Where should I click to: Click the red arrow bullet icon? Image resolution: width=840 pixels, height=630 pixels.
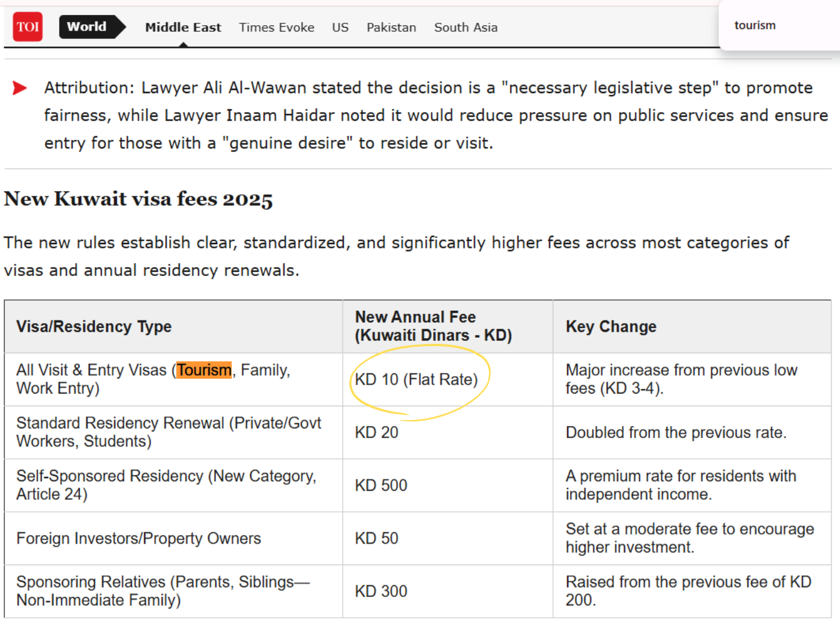click(x=20, y=88)
